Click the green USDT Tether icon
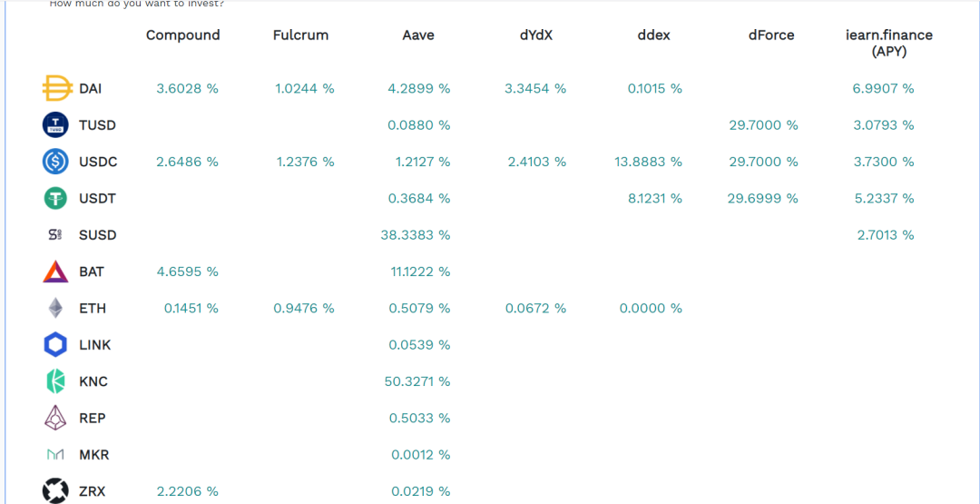 (x=55, y=199)
